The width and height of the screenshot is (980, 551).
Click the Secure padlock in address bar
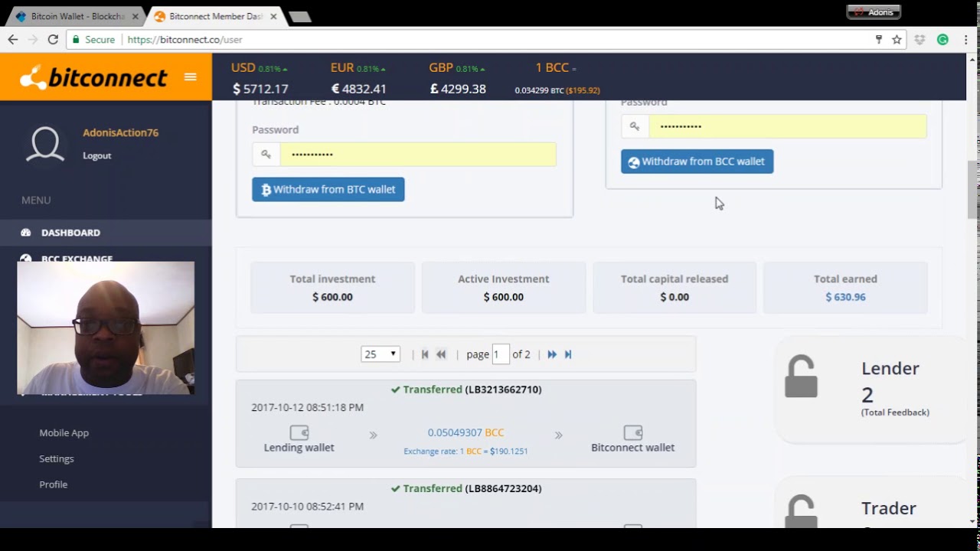76,40
